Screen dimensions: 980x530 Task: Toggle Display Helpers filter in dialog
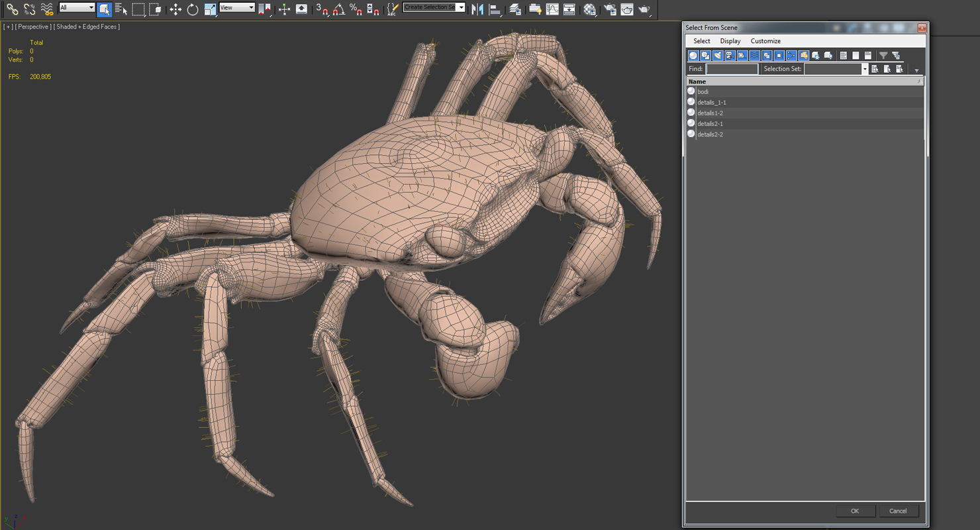742,56
